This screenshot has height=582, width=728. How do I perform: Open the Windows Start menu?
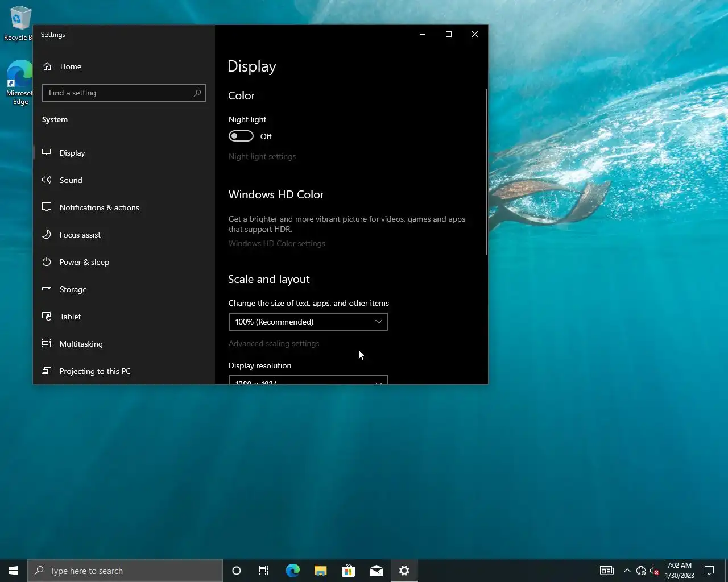point(14,571)
